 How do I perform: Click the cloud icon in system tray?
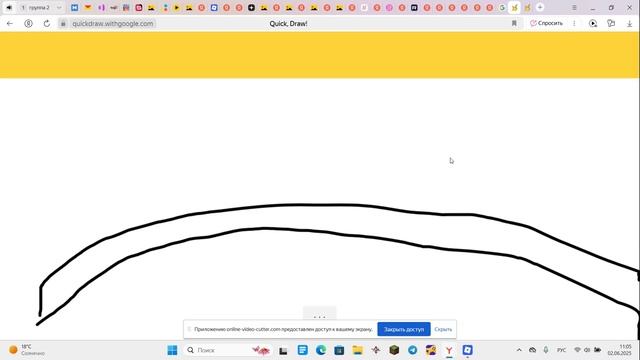coord(532,350)
